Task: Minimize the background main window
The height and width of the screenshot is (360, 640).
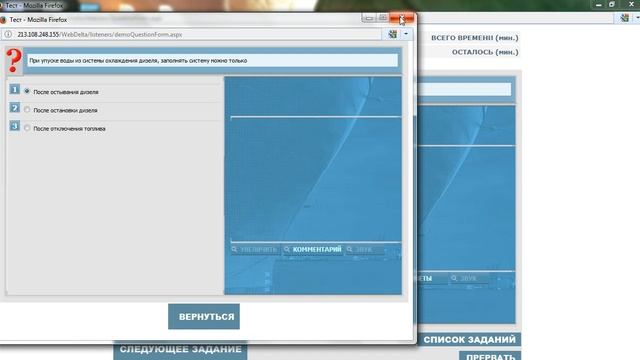Action: click(x=598, y=5)
